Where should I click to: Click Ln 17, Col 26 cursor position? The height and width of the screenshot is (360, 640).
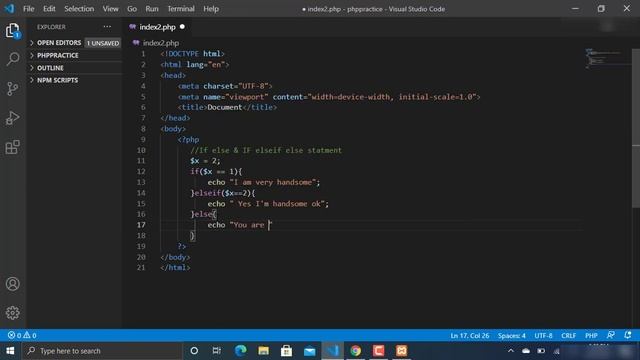(x=469, y=336)
